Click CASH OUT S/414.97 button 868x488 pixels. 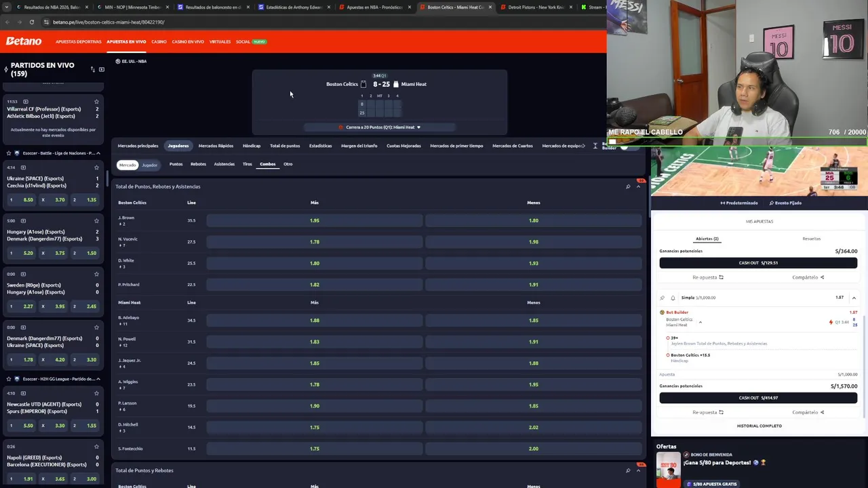pos(758,398)
